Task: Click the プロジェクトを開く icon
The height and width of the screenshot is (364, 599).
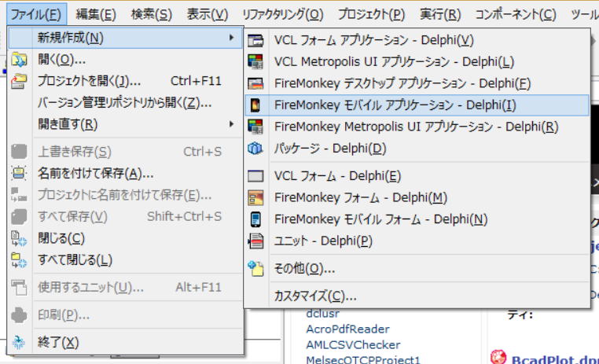Action: click(x=19, y=81)
